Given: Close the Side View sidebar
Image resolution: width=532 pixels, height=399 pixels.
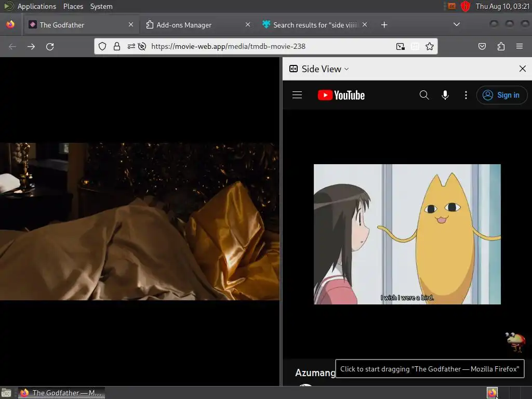Looking at the screenshot, I should click(x=523, y=69).
